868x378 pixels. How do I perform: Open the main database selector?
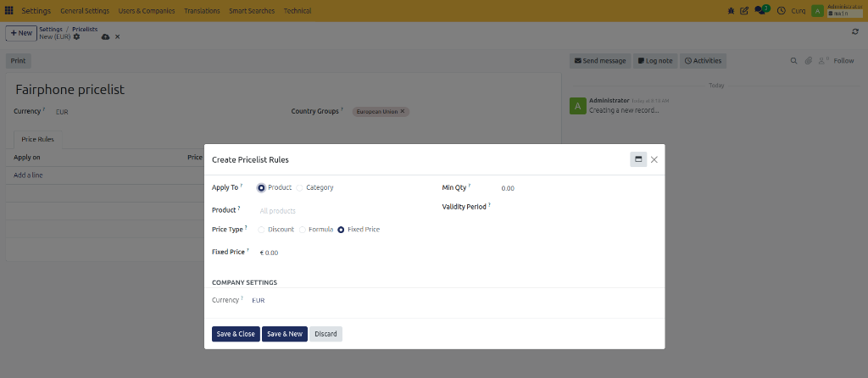coord(845,14)
